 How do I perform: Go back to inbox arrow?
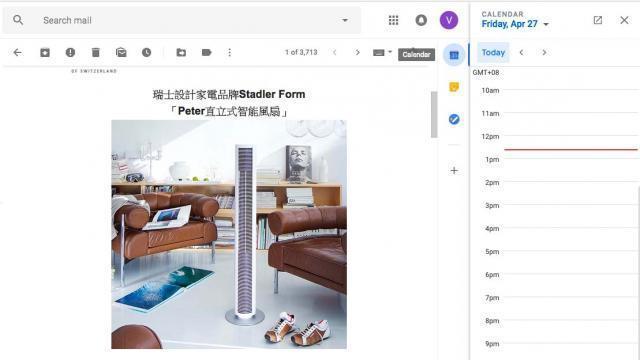tap(18, 52)
